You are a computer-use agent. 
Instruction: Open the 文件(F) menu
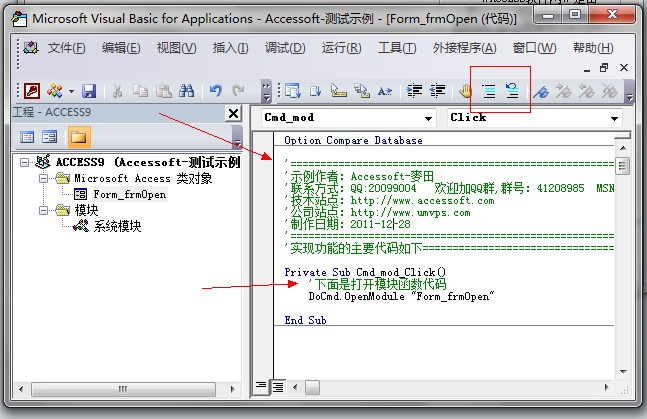(66, 48)
